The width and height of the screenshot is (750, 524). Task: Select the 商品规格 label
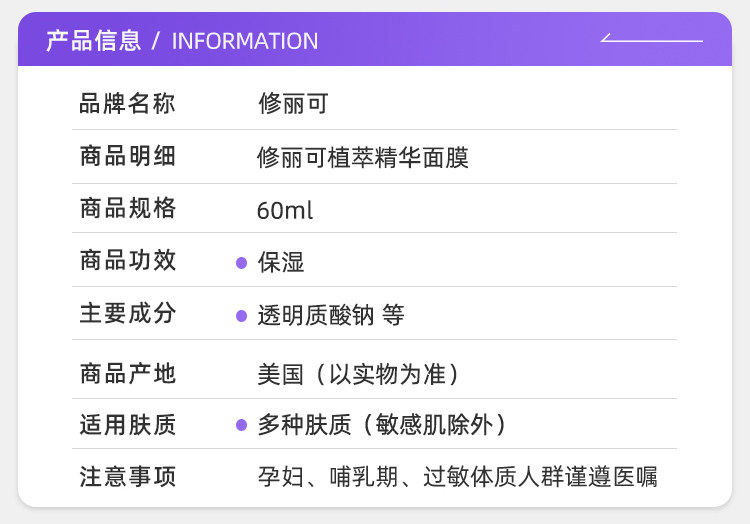pyautogui.click(x=128, y=209)
